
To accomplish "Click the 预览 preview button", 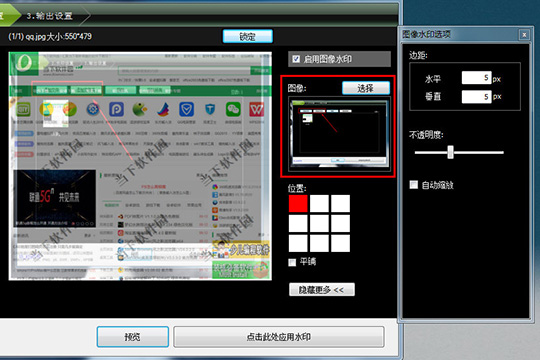I will (x=133, y=337).
